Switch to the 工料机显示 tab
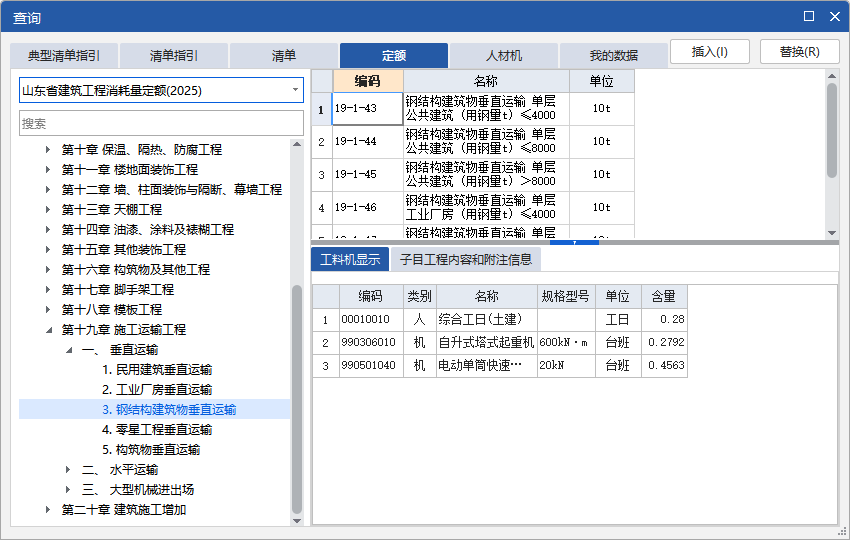 (x=350, y=260)
